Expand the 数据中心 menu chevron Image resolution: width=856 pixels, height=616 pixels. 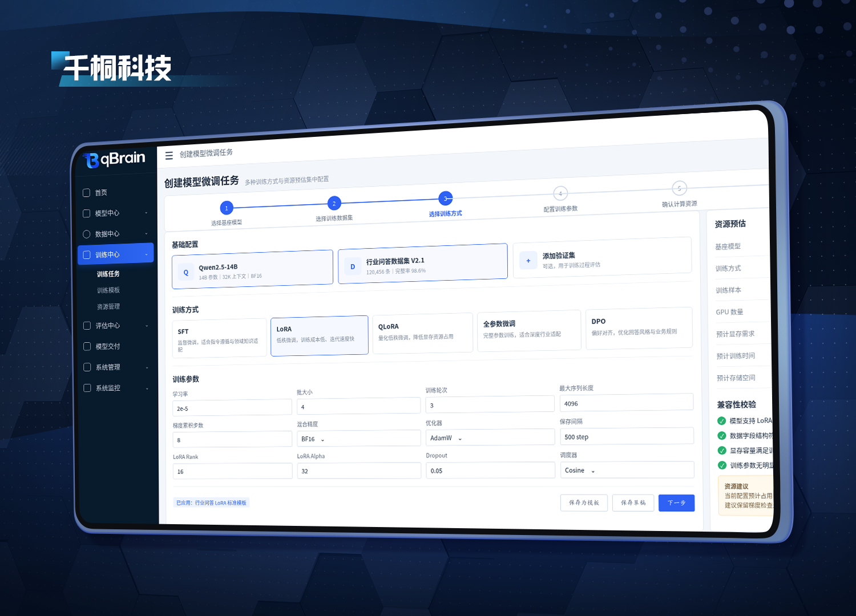[146, 234]
